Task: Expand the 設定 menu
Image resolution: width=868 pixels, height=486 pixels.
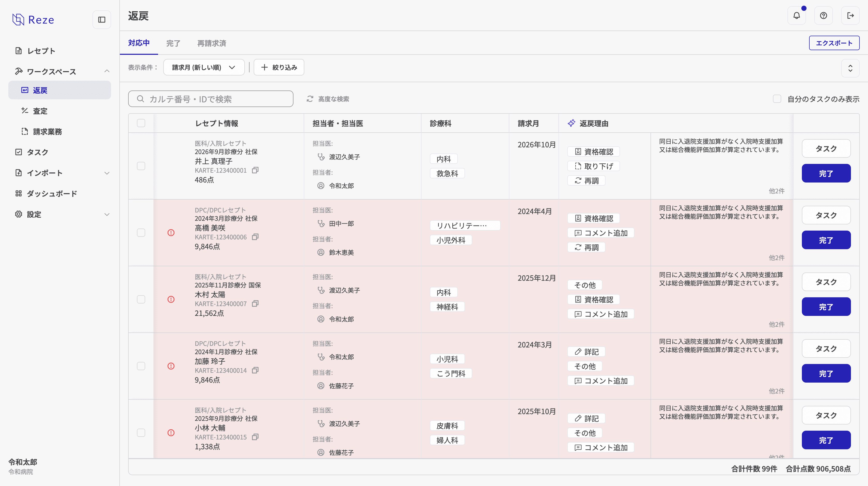Action: tap(107, 215)
